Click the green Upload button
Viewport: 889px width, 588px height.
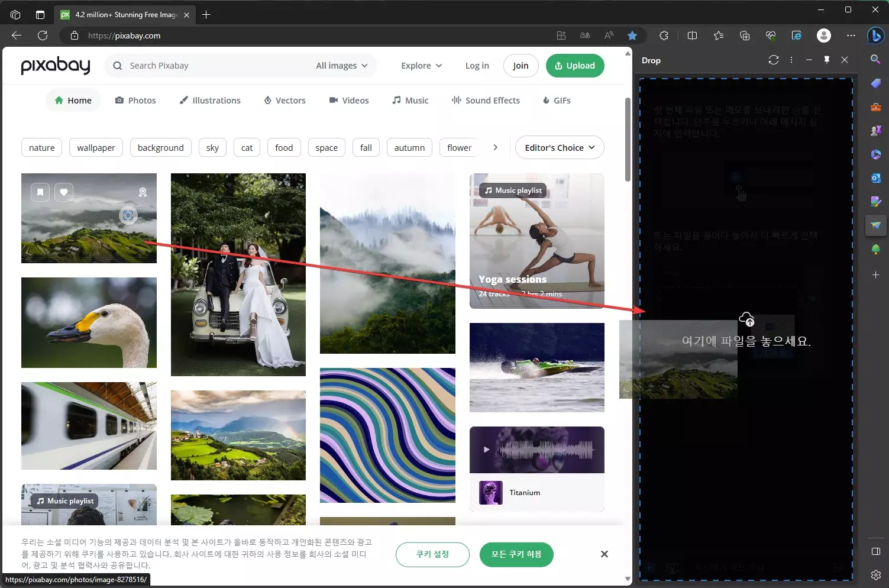coord(575,66)
